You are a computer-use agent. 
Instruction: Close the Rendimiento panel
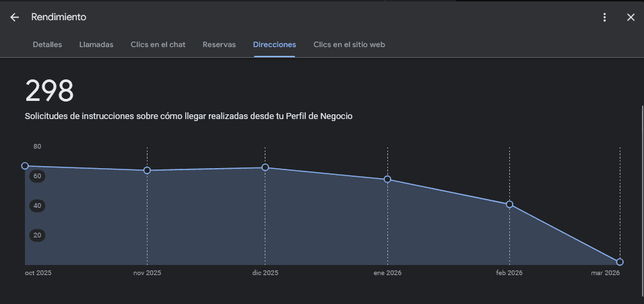[631, 17]
